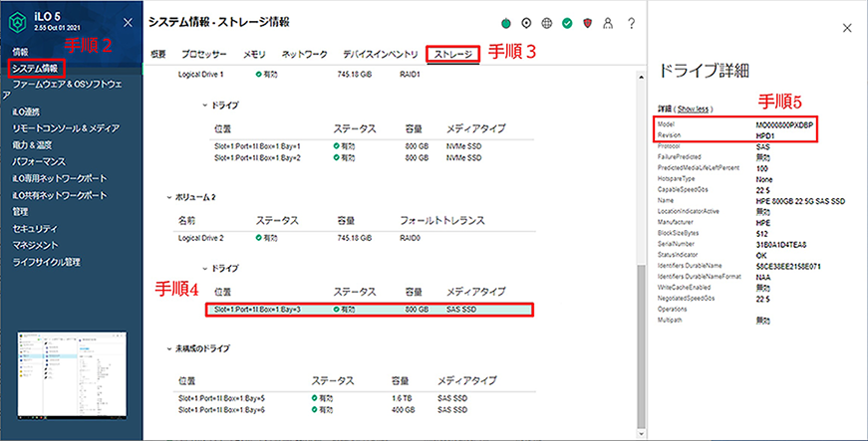Select unconfigured drive Bay=6 400 GB
Image resolution: width=868 pixels, height=441 pixels.
355,410
